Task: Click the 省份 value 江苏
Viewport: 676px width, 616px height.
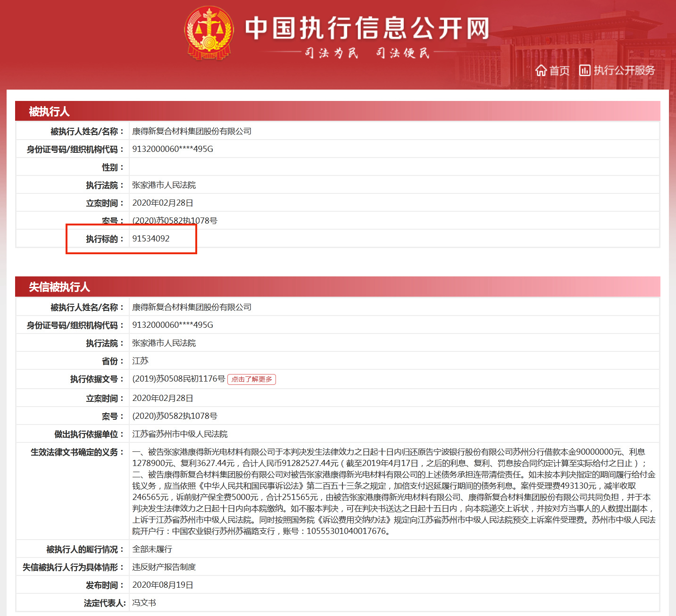Action: (140, 361)
